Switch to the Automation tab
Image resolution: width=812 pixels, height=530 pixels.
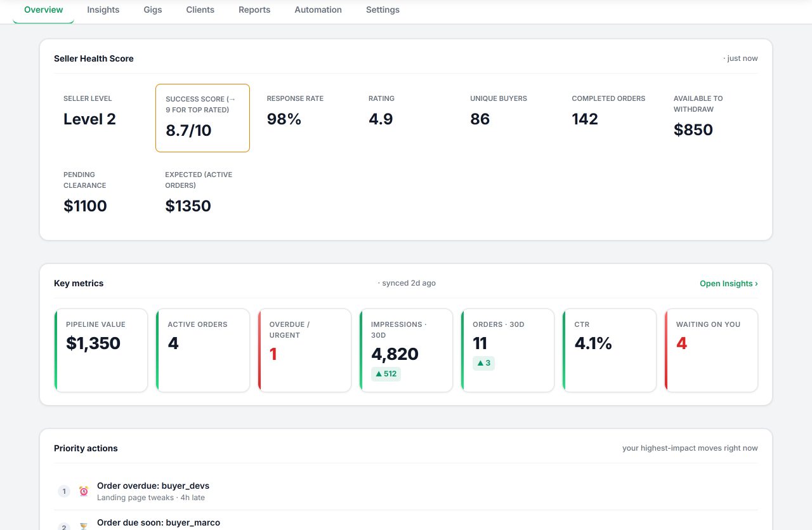318,10
